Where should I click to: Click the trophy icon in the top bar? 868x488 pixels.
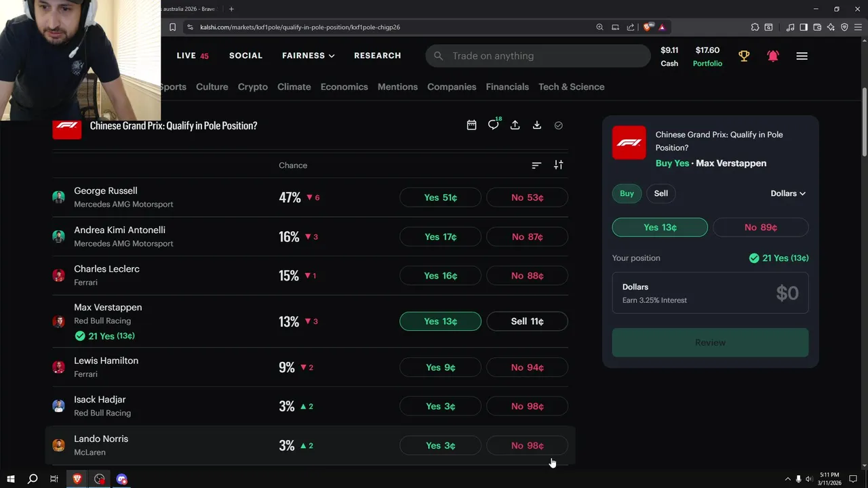coord(744,56)
